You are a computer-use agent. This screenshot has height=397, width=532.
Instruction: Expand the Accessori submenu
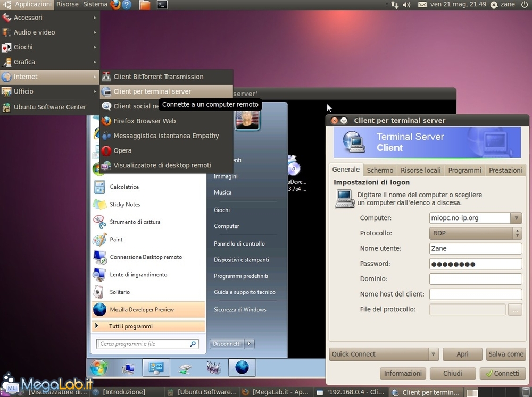click(50, 18)
